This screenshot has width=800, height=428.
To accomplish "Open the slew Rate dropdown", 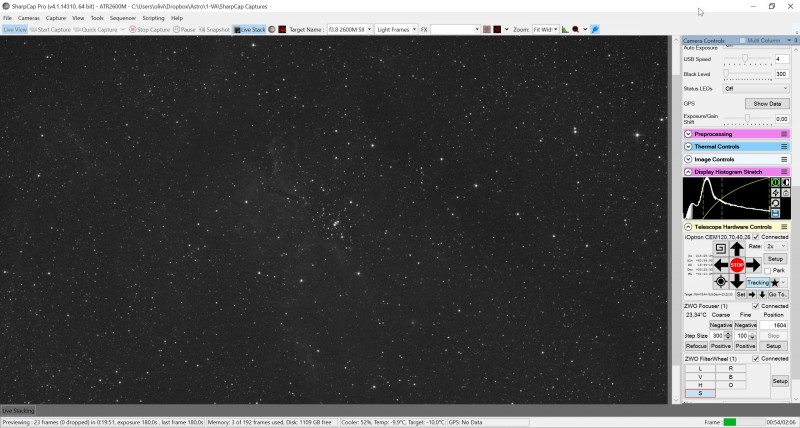I will click(776, 246).
